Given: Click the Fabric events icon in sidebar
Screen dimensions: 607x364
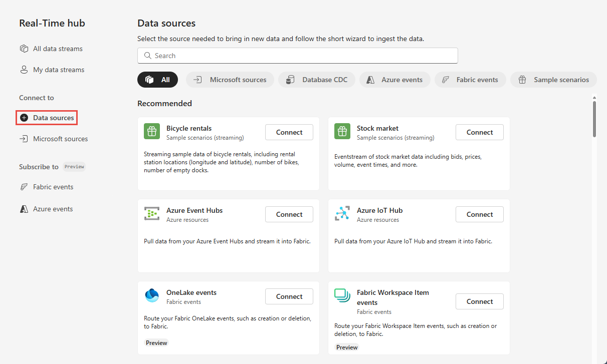Looking at the screenshot, I should pyautogui.click(x=24, y=187).
